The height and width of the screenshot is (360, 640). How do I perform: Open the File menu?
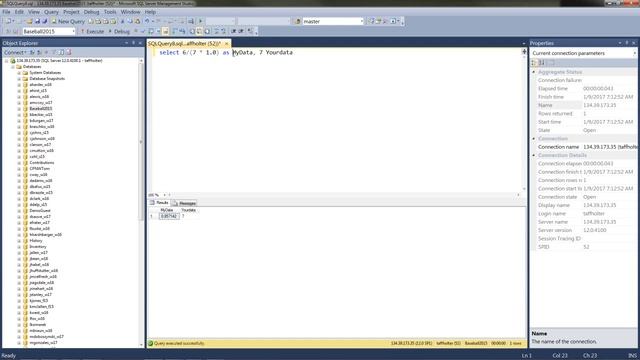tap(6, 12)
